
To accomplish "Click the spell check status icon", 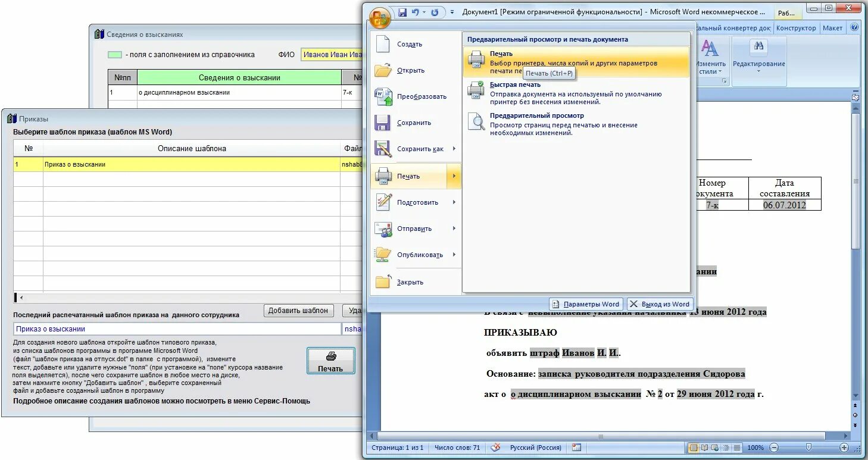I will coord(494,448).
